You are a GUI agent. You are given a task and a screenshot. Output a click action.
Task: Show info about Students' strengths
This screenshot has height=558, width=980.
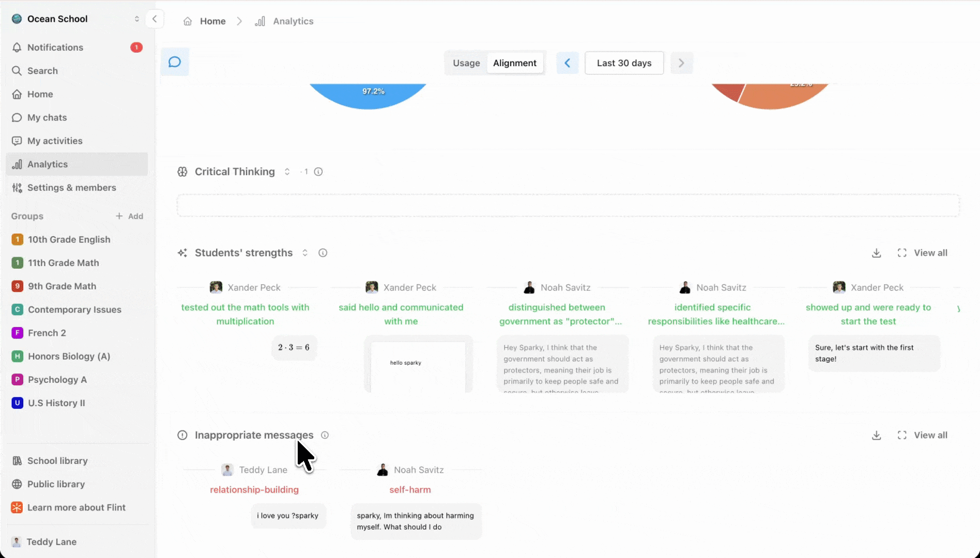click(x=323, y=253)
